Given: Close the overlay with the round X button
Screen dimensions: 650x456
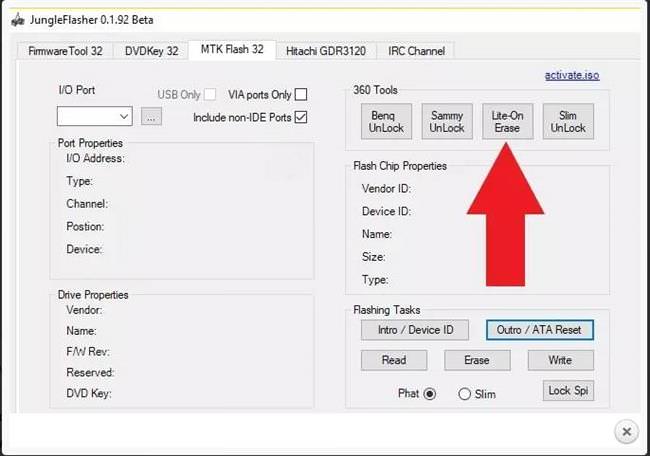Looking at the screenshot, I should click(626, 432).
